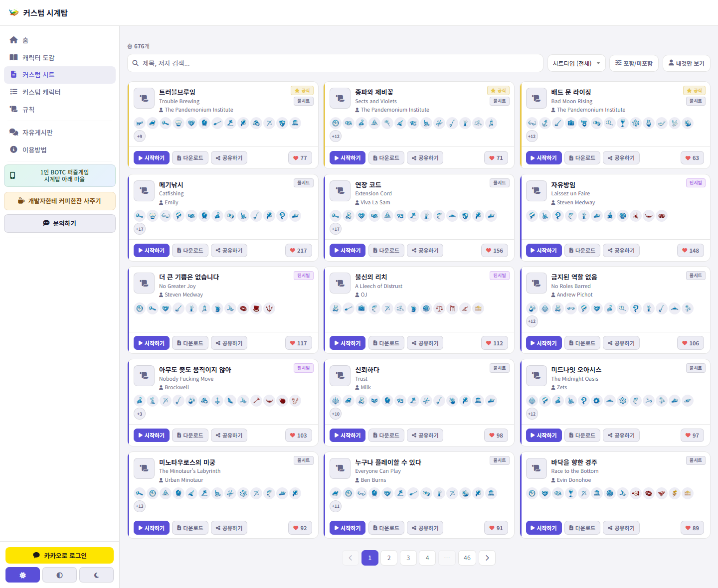718x588 pixels.
Task: Open the 포함/미포함 filter
Action: click(634, 63)
